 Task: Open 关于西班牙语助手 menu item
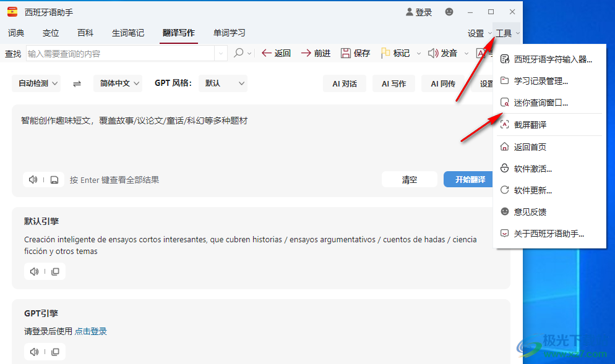pos(549,234)
